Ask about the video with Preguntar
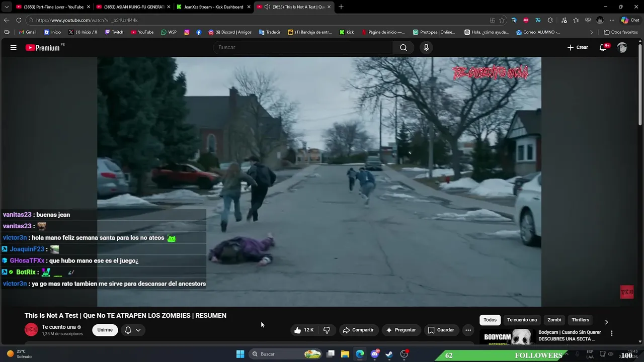This screenshot has height=362, width=644. [x=400, y=330]
